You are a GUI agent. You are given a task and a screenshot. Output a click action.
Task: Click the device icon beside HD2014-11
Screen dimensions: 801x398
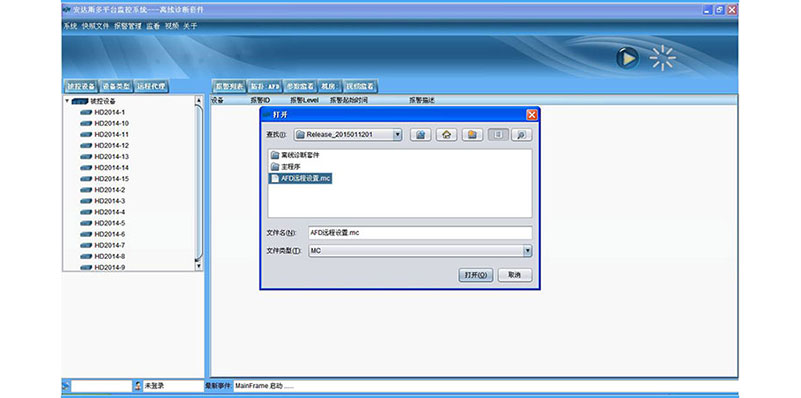(x=86, y=134)
